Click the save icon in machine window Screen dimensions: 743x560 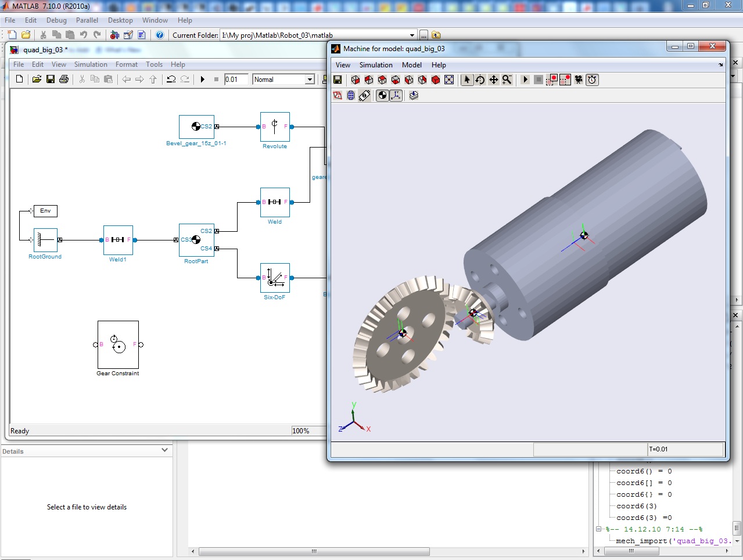click(x=338, y=80)
